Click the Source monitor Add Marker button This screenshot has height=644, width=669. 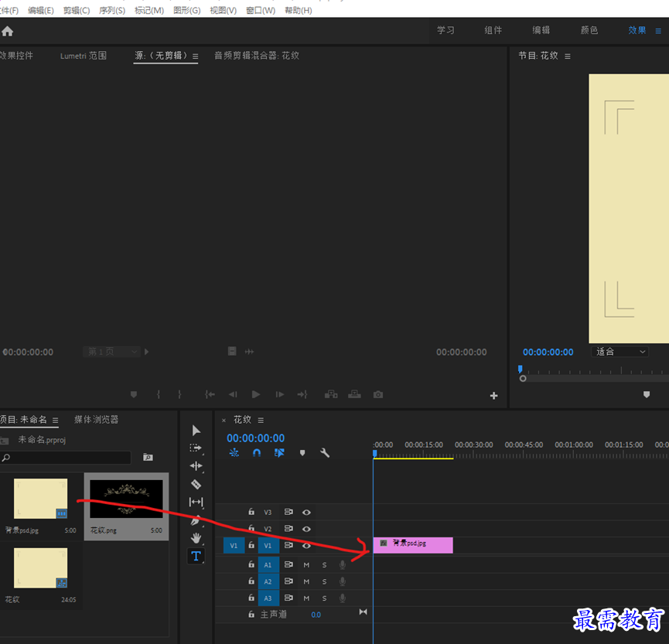(134, 394)
